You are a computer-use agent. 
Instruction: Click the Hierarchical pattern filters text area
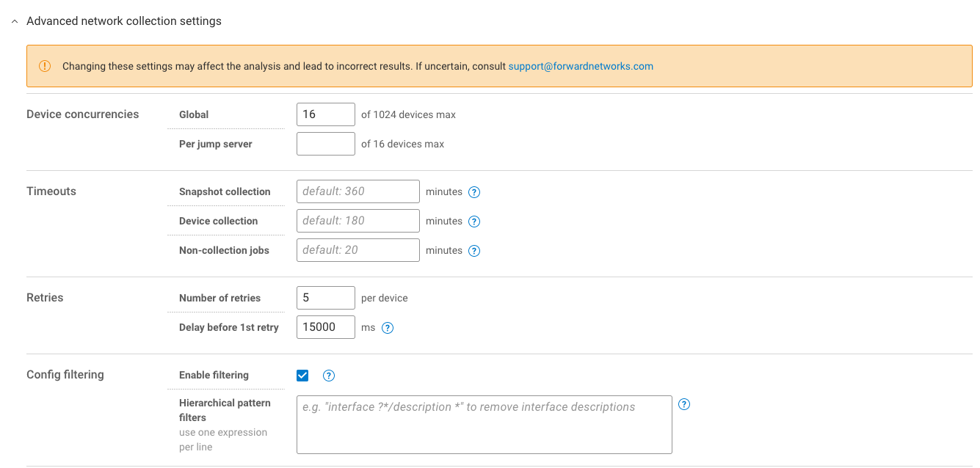tap(484, 425)
